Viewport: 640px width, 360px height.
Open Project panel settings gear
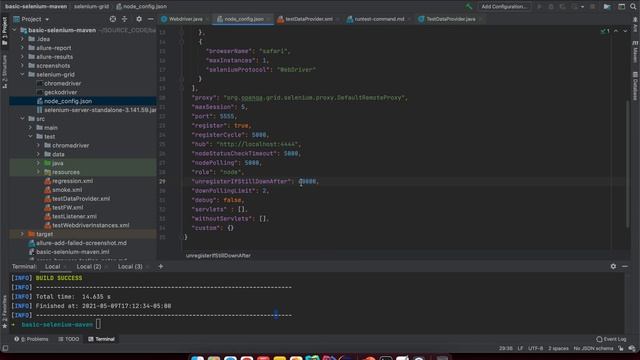(x=139, y=19)
